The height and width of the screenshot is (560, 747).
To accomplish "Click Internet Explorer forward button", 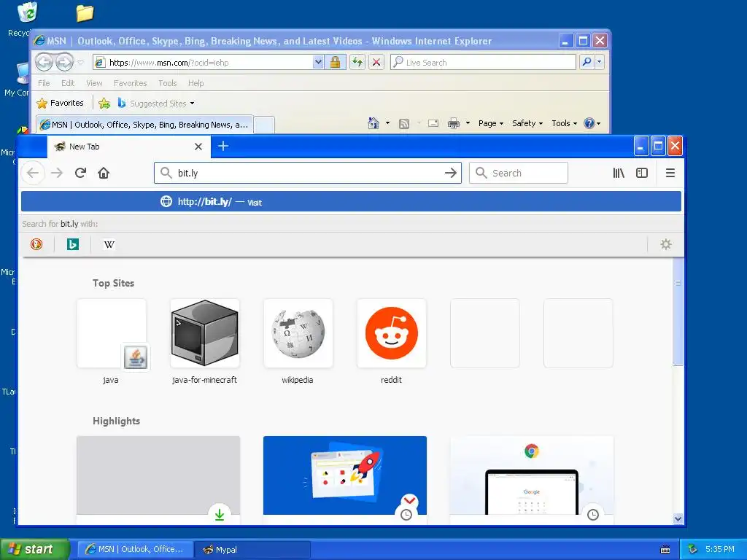I will click(64, 62).
